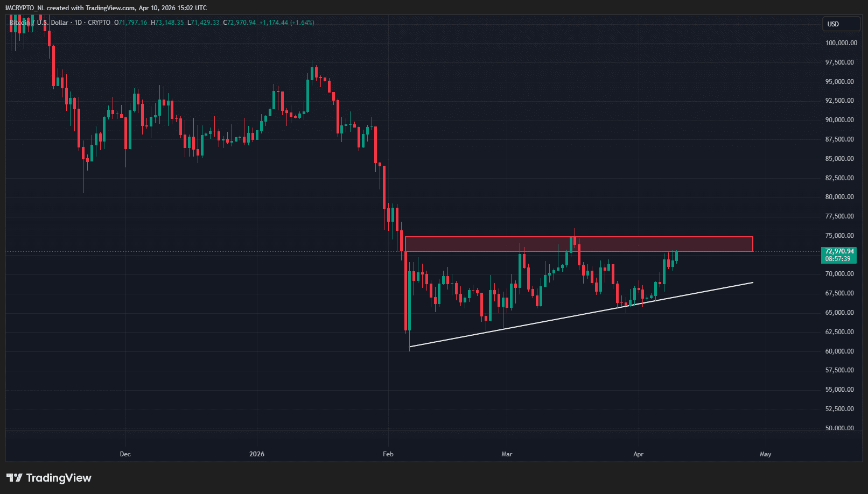Click the 100,000.00 price axis label
The image size is (868, 494).
tap(841, 43)
